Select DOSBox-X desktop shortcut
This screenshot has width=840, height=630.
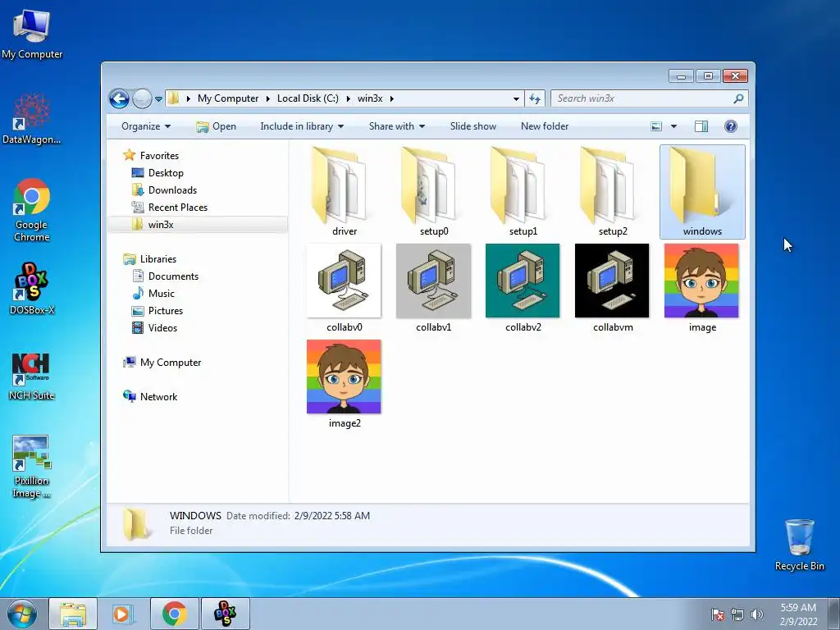pos(32,288)
